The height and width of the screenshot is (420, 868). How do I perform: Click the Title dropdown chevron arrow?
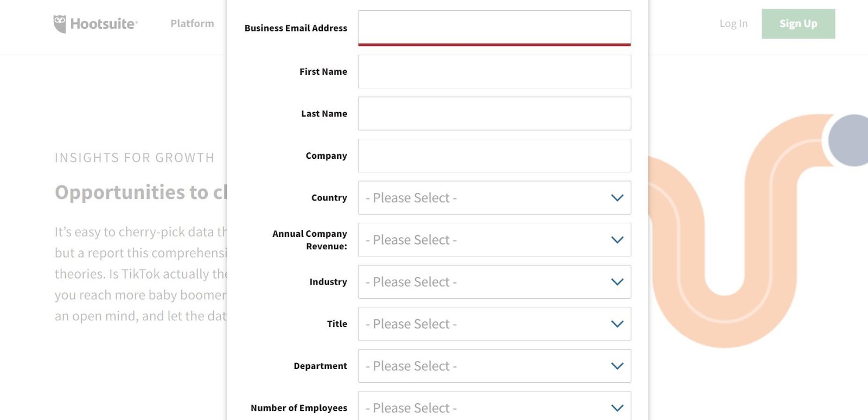point(617,324)
